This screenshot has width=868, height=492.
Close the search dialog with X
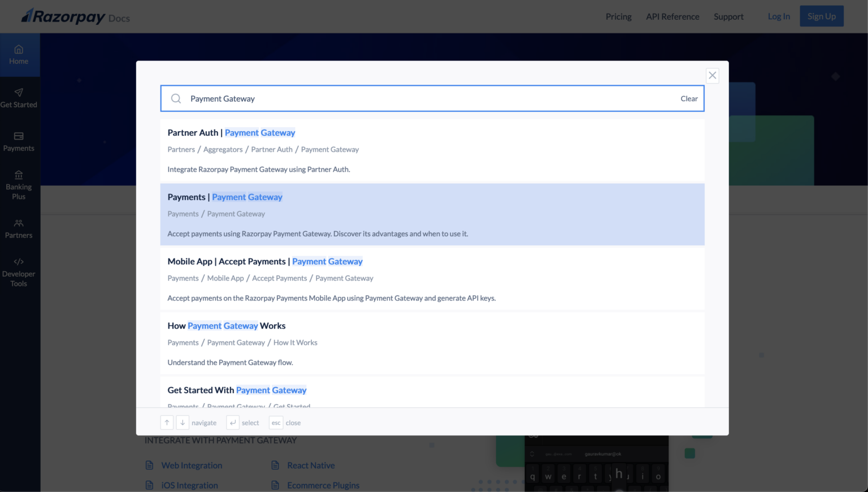[x=713, y=75]
